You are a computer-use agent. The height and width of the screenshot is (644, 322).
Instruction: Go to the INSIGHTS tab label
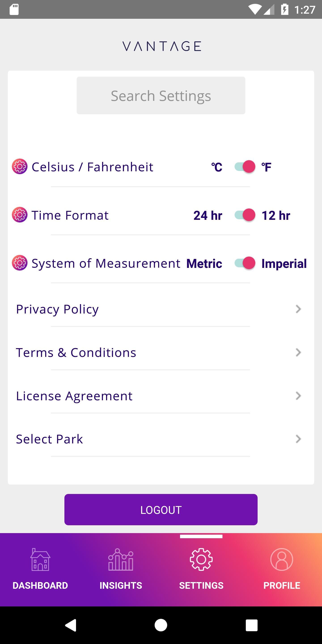[121, 585]
